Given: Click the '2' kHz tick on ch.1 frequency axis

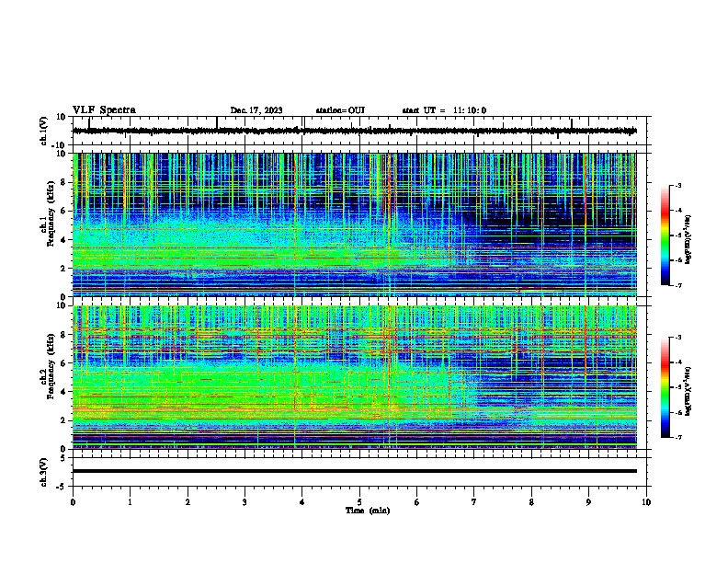Looking at the screenshot, I should pyautogui.click(x=63, y=269).
